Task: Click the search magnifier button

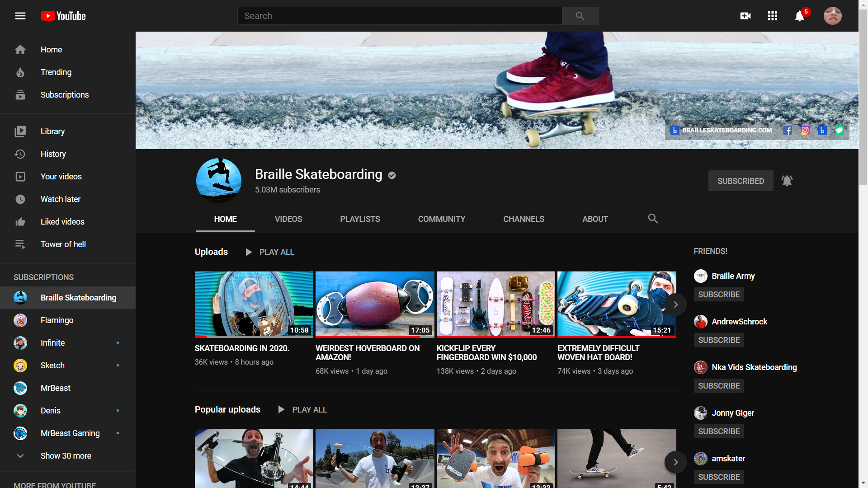Action: tap(580, 16)
